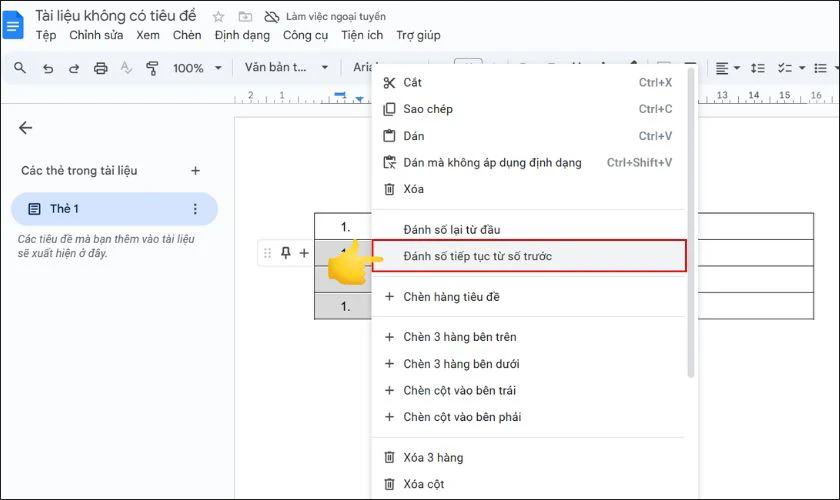Expand the checklist options arrow
Screen dimensions: 840x500
pyautogui.click(x=802, y=68)
